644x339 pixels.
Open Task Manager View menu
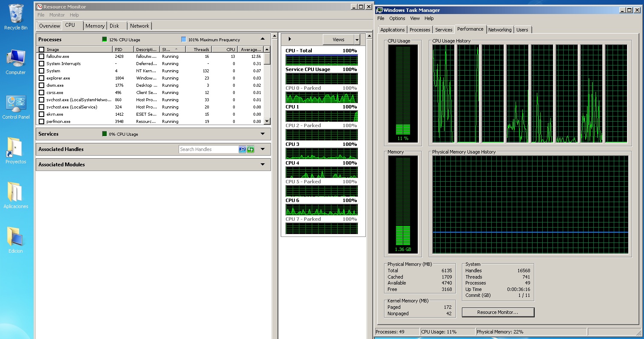pos(415,18)
